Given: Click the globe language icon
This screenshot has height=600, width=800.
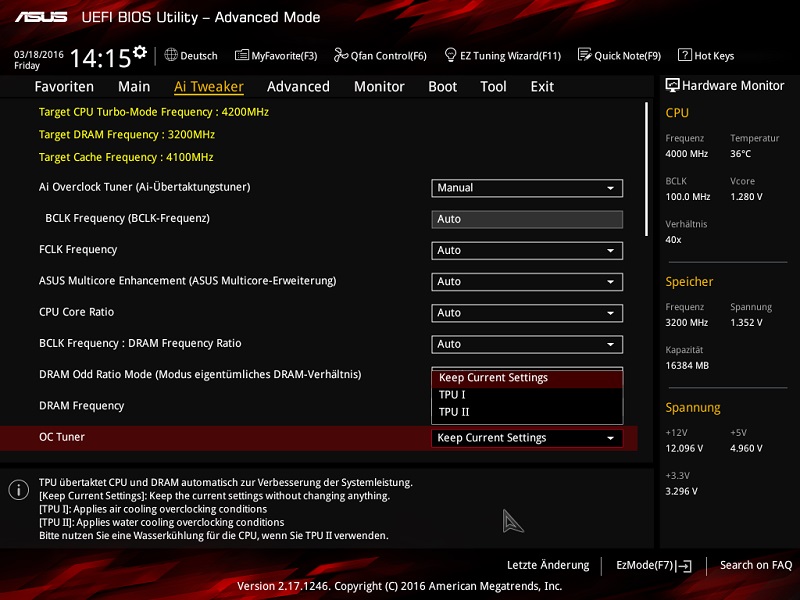Looking at the screenshot, I should 171,55.
